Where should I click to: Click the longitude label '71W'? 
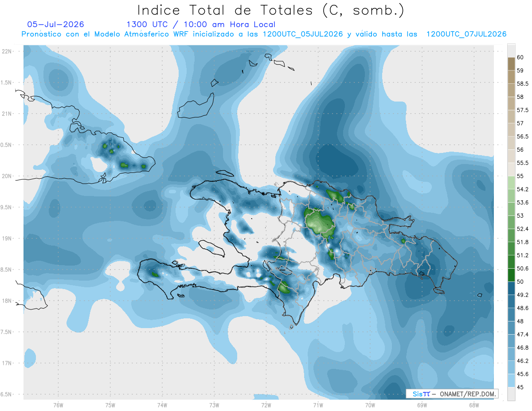pyautogui.click(x=318, y=405)
